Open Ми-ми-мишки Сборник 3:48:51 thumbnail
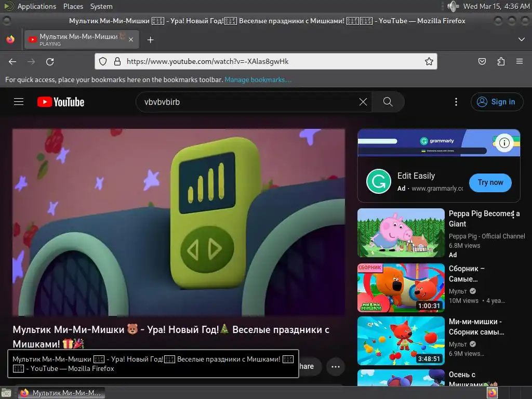This screenshot has width=532, height=399. [x=401, y=341]
